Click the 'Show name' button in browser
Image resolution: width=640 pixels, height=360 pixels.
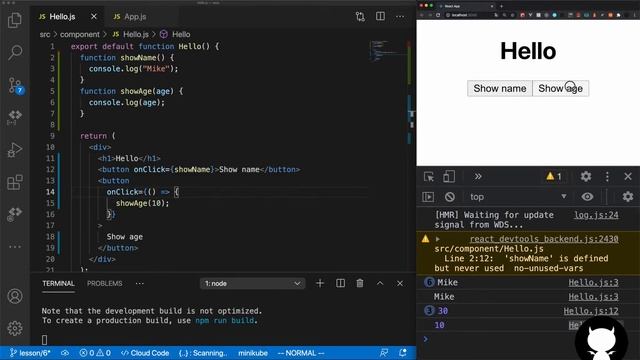(x=500, y=89)
